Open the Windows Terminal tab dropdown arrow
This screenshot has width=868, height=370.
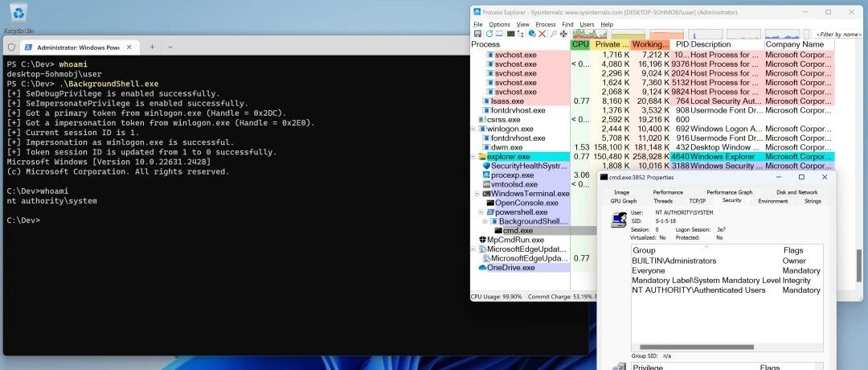click(170, 47)
